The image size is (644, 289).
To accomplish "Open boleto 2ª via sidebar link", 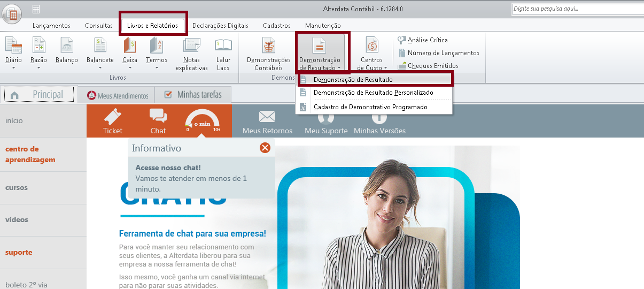I will (x=26, y=285).
